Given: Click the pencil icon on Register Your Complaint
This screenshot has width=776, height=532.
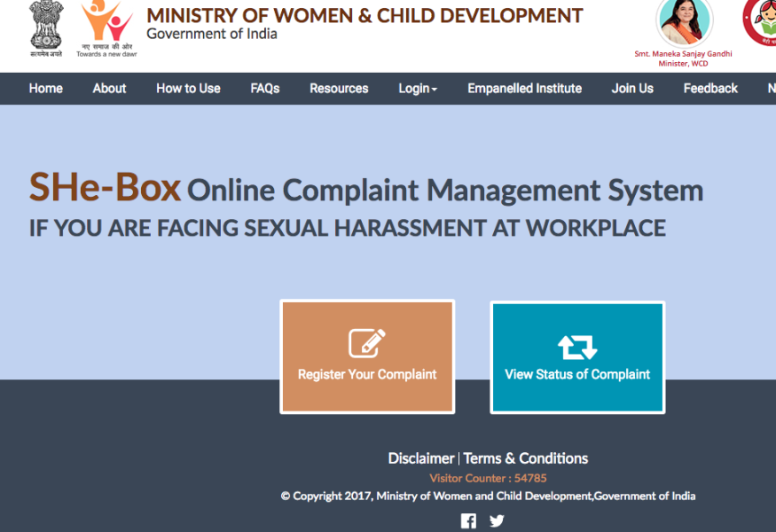Looking at the screenshot, I should [367, 343].
